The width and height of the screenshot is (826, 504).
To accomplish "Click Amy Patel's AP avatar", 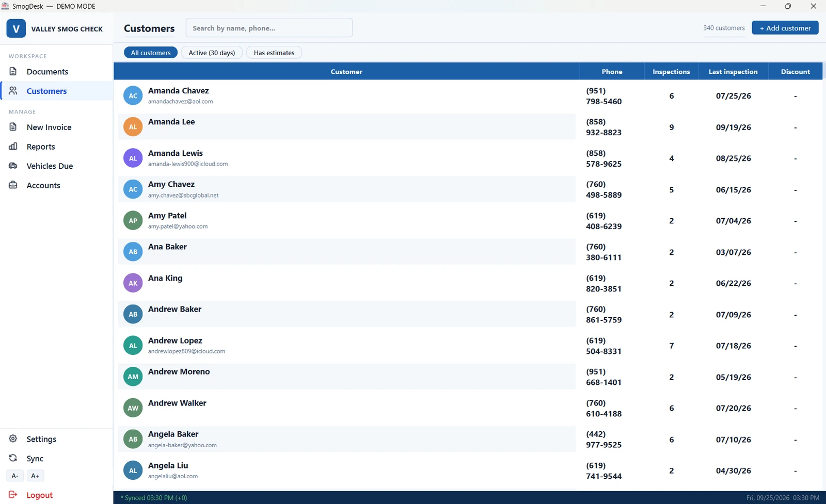I will pos(133,221).
